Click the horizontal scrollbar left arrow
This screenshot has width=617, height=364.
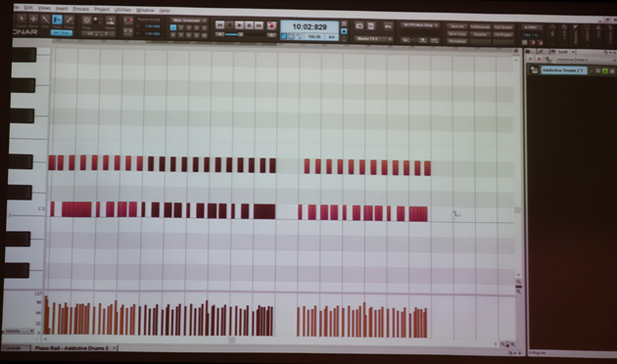coord(46,339)
